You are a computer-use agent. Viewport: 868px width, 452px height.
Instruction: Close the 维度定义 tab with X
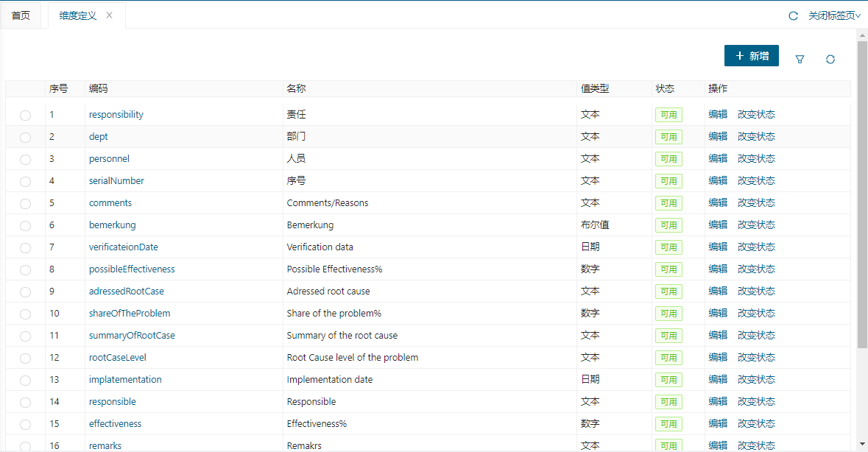pyautogui.click(x=110, y=15)
